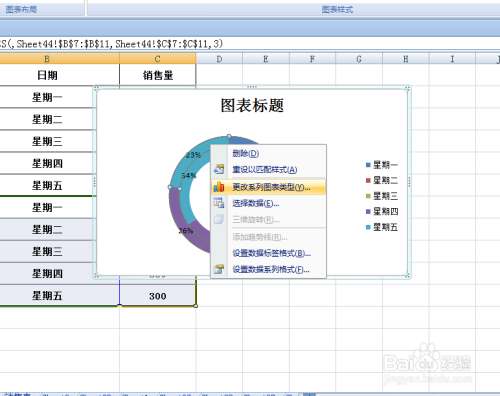Click the 星期五 cell in the shaded bottom row
500x396 pixels.
tap(59, 296)
